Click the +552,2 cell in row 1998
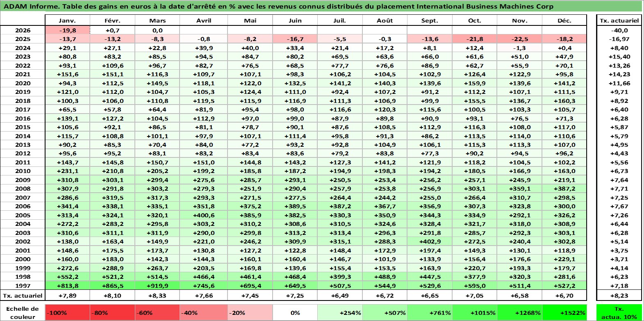 67,277
